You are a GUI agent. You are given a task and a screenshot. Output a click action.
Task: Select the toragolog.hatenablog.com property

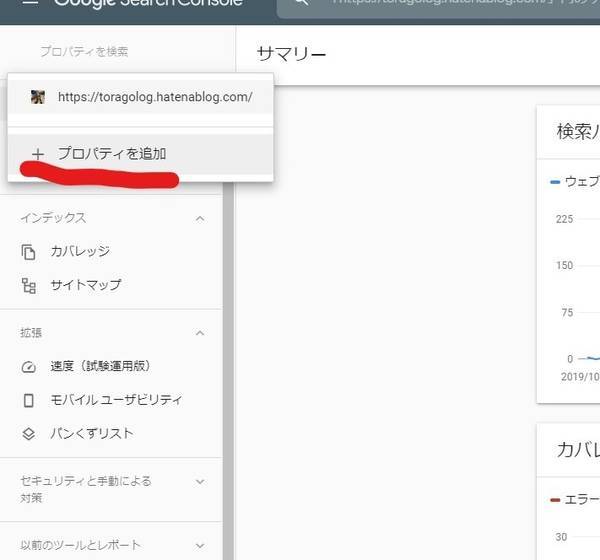tap(140, 97)
